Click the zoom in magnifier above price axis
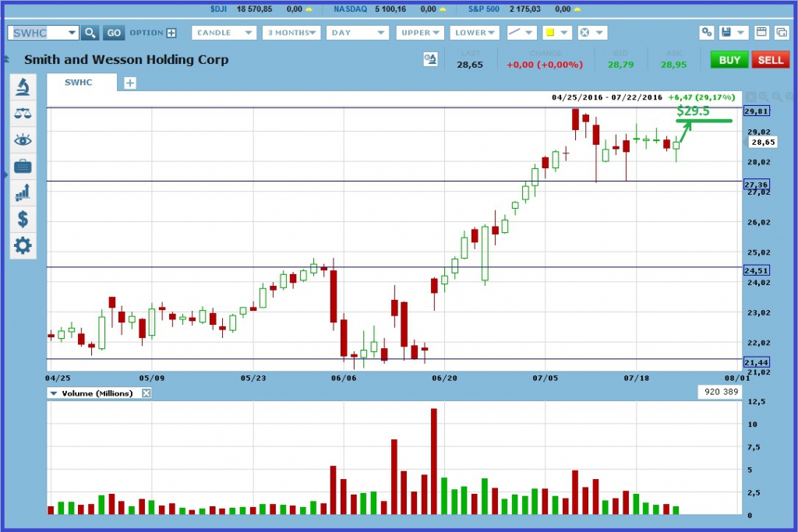 tap(764, 96)
